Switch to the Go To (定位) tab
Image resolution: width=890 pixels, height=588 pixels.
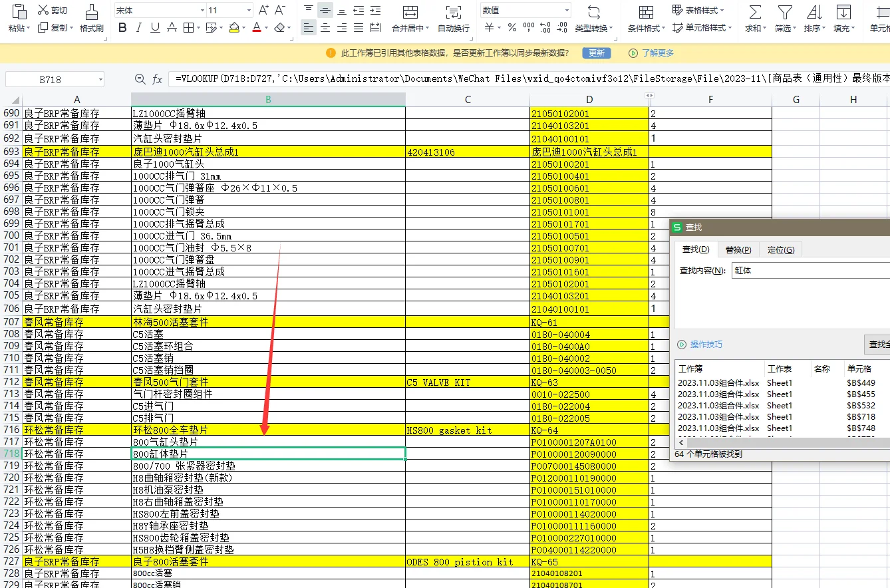(x=780, y=249)
